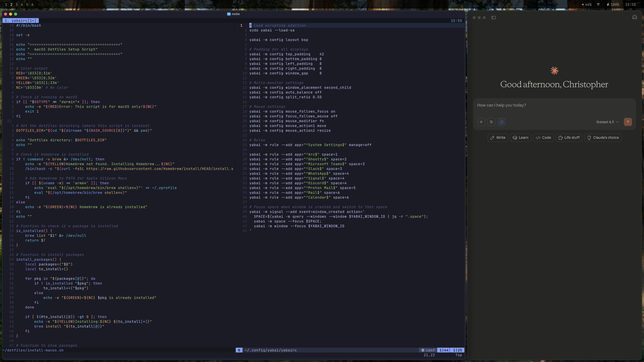
Task: Click the attach files plus icon
Action: pyautogui.click(x=481, y=122)
